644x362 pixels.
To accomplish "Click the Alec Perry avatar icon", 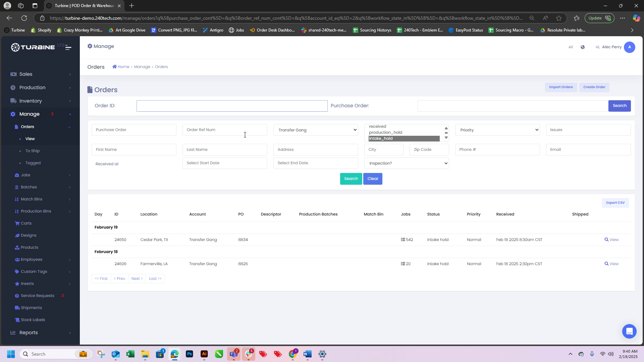I will click(x=630, y=47).
